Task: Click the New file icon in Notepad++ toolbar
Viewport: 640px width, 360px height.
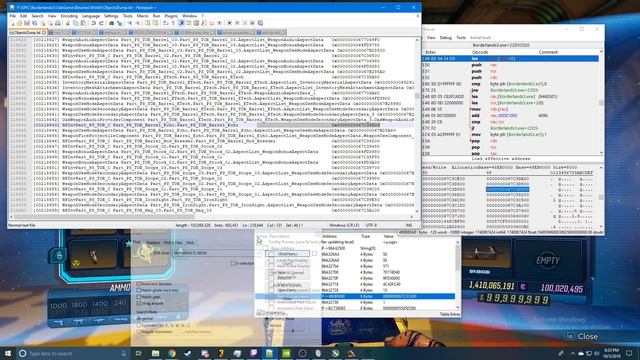Action: click(12, 23)
